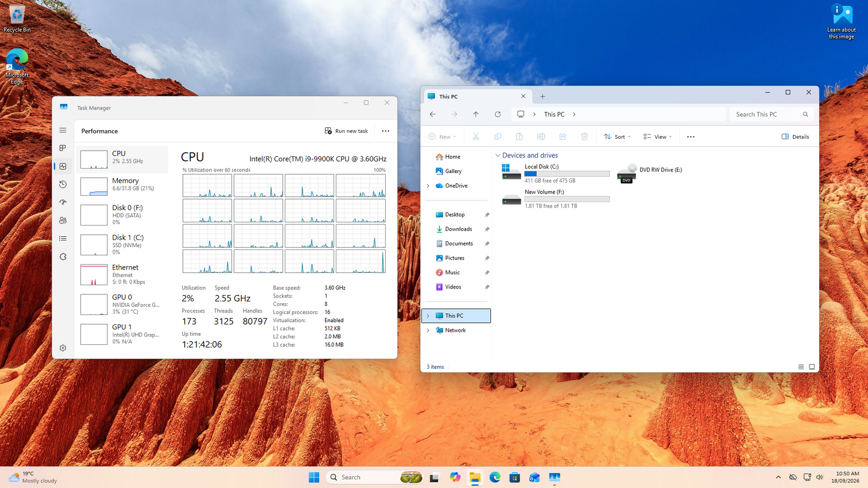868x488 pixels.
Task: Open the View dropdown menu
Action: pos(658,137)
